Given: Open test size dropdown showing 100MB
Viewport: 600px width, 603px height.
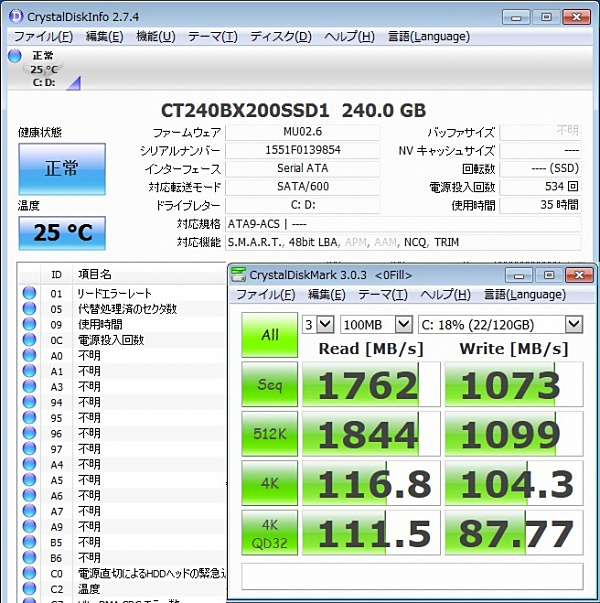Looking at the screenshot, I should pos(377,325).
